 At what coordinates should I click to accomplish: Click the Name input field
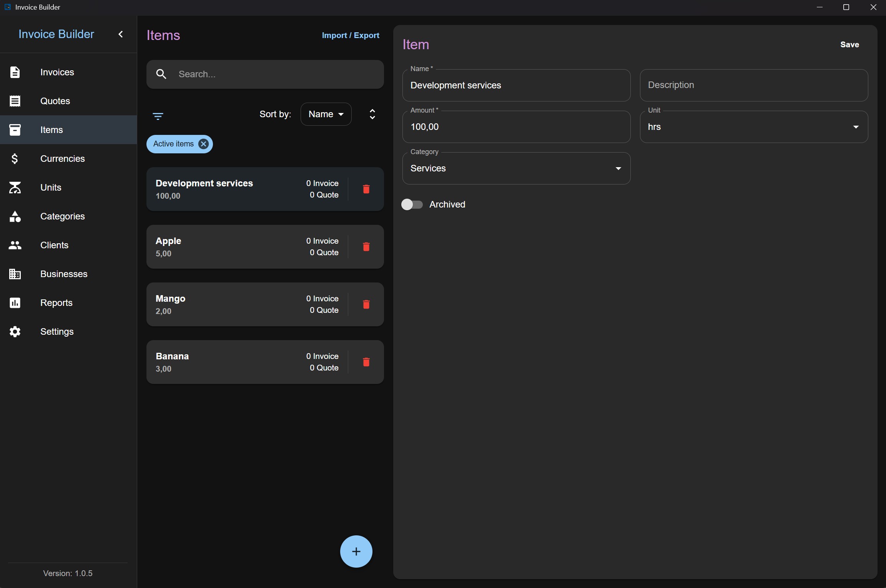point(516,85)
